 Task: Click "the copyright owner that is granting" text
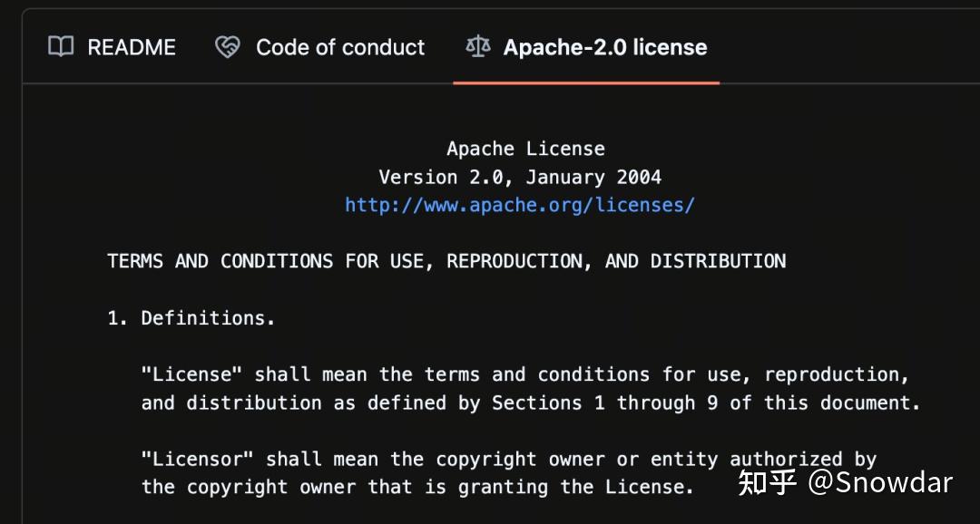pyautogui.click(x=345, y=487)
